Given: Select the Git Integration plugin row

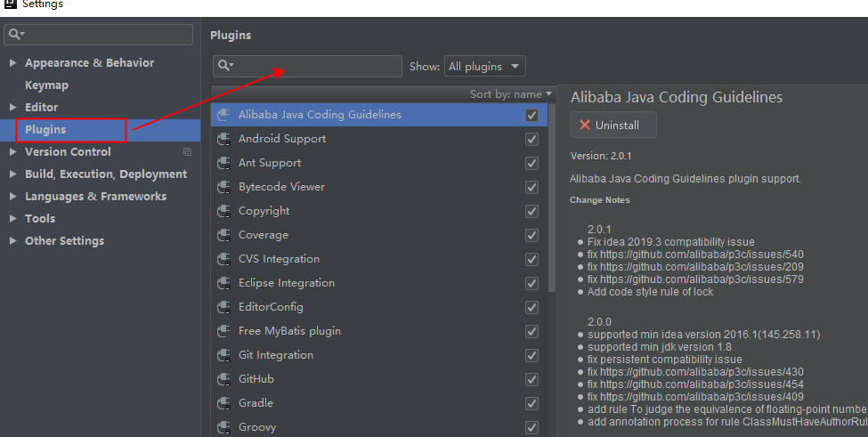Looking at the screenshot, I should point(378,355).
